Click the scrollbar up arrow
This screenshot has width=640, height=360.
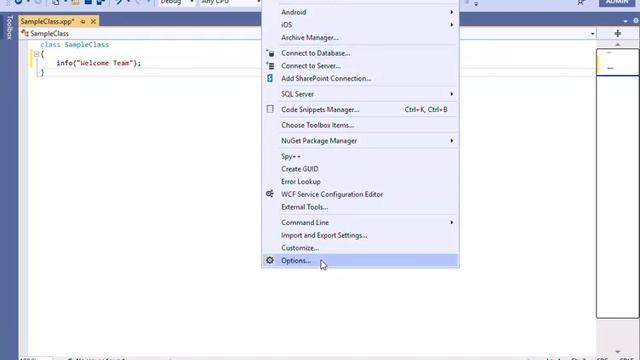(618, 44)
